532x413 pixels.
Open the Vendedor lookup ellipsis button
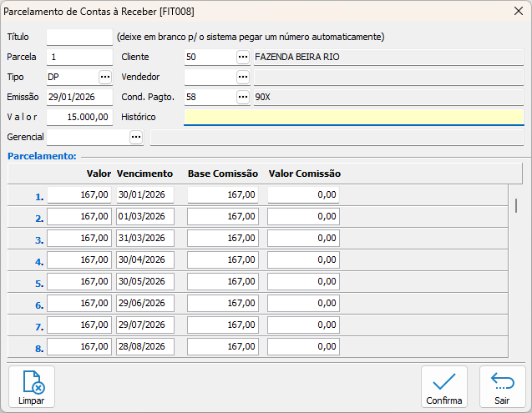(x=243, y=77)
